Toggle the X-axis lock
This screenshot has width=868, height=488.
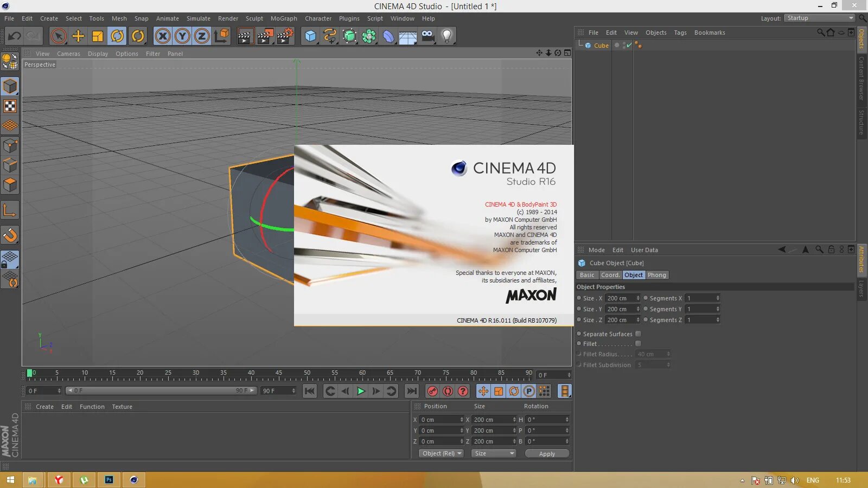163,36
